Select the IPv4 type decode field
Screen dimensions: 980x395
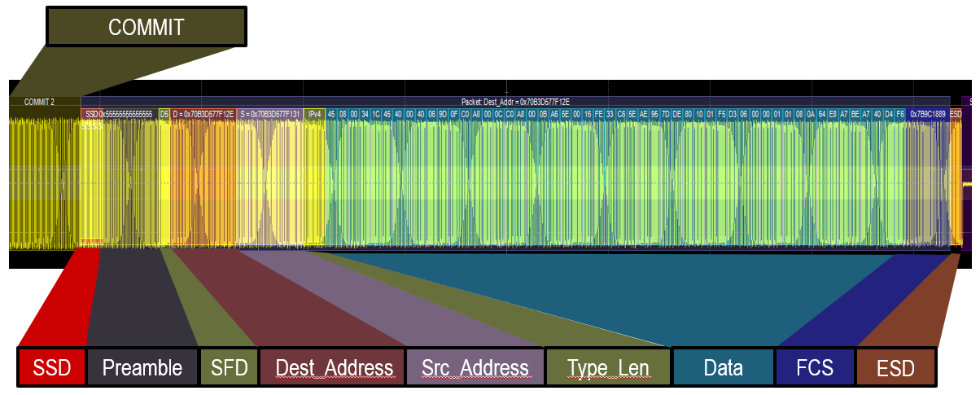(315, 114)
